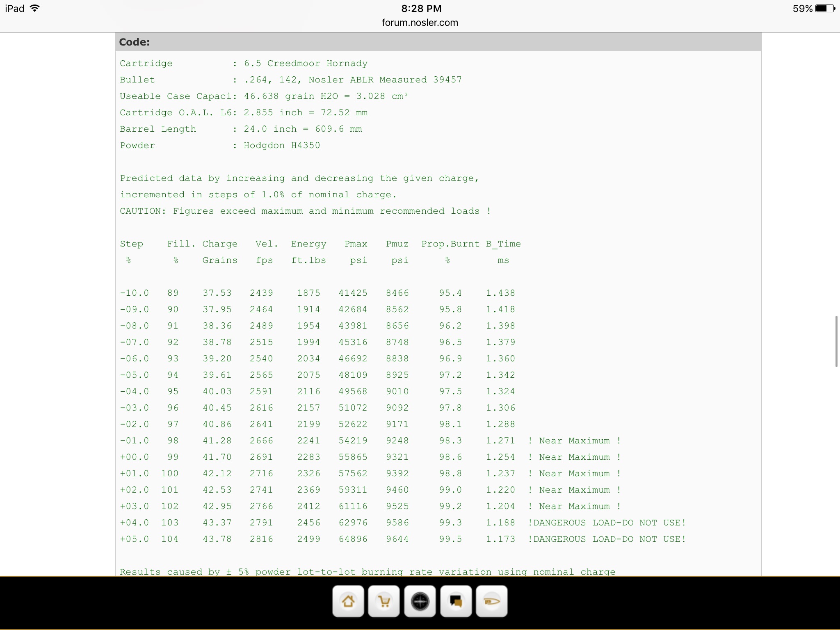Tap the crosshair reticle icon
The image size is (840, 630).
(420, 601)
